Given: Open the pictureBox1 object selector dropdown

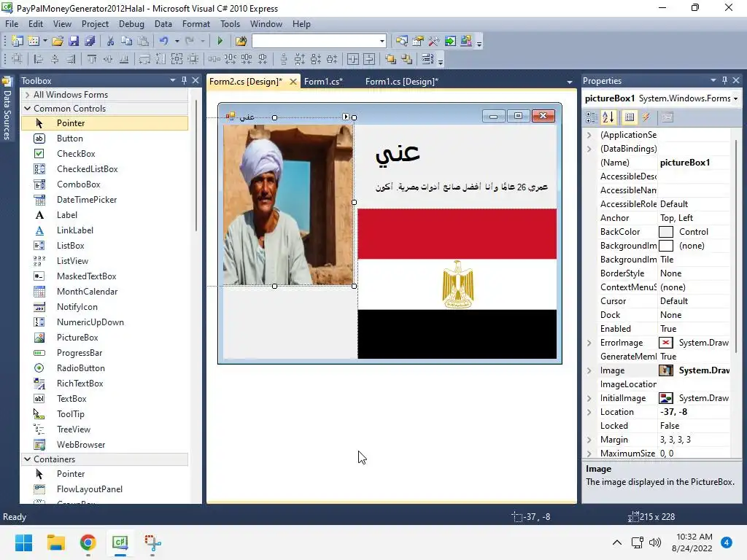Looking at the screenshot, I should [x=736, y=98].
